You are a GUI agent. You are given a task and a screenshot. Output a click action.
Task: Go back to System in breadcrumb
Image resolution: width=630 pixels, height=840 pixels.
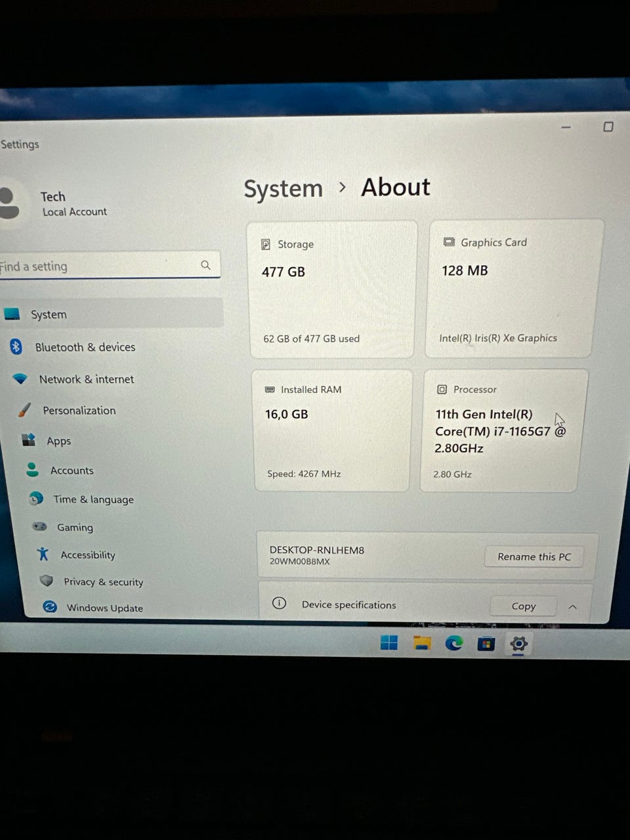(x=283, y=189)
